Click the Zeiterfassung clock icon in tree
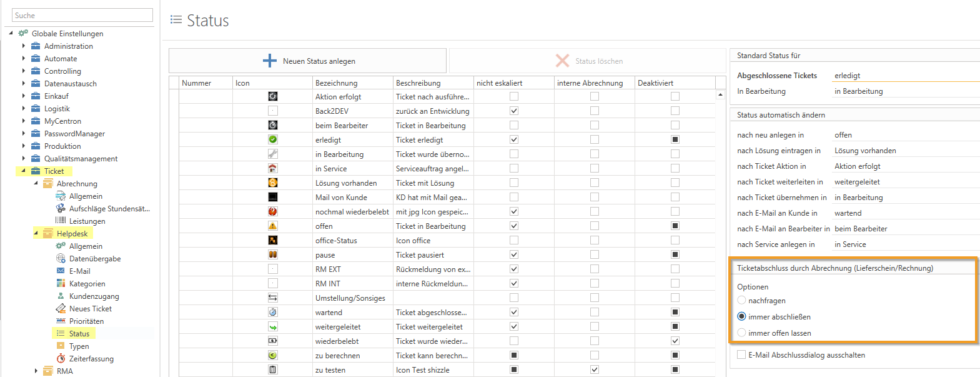 coord(61,358)
